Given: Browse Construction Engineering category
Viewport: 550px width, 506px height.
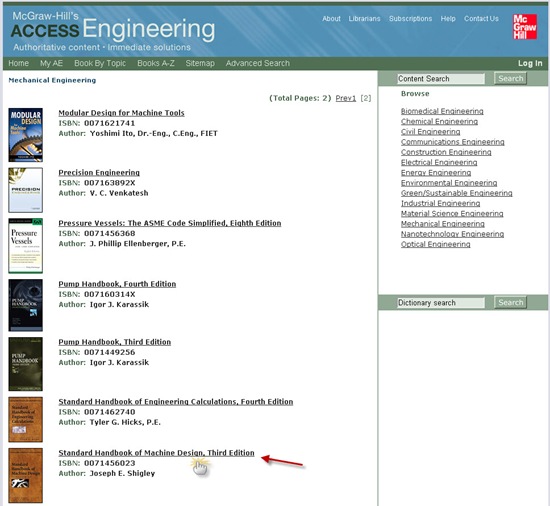Looking at the screenshot, I should coord(446,152).
